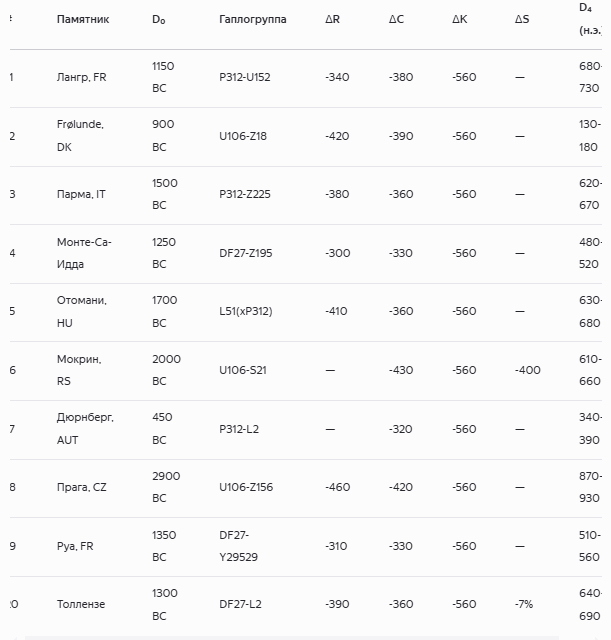Click the Памятник column header

tap(83, 19)
